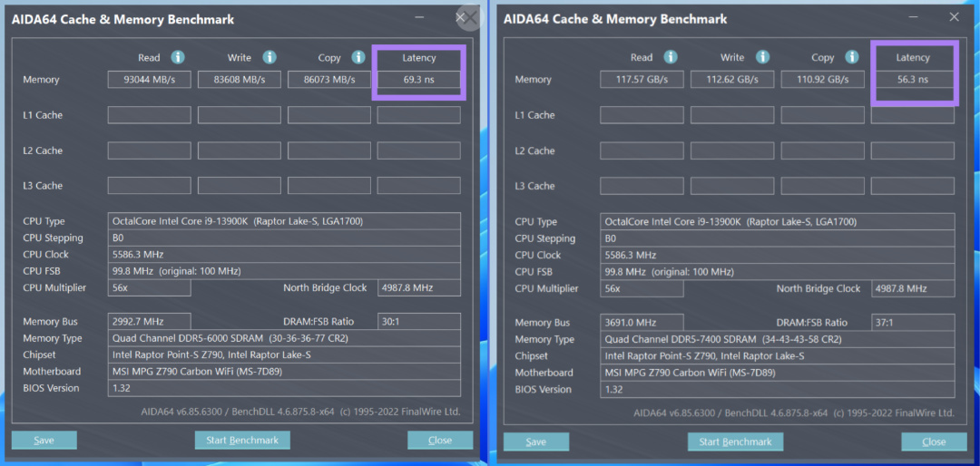Click Chipset field in left window
The width and height of the screenshot is (980, 466).
(284, 354)
